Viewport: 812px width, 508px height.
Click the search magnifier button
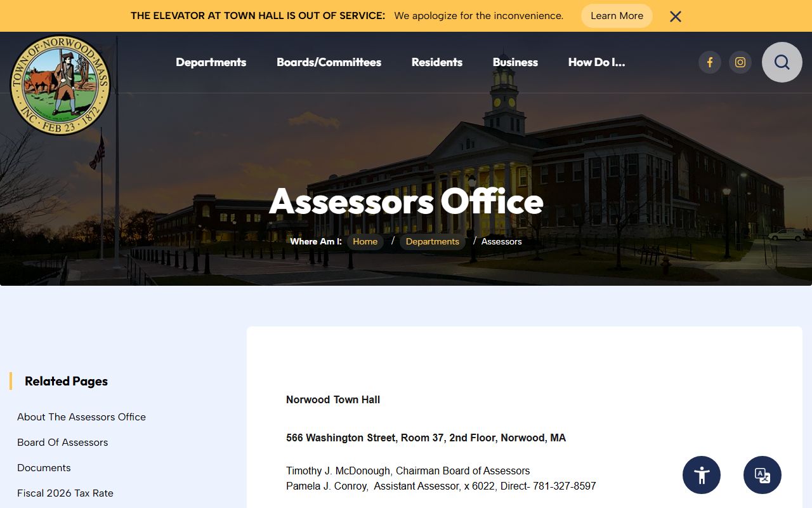pos(782,62)
